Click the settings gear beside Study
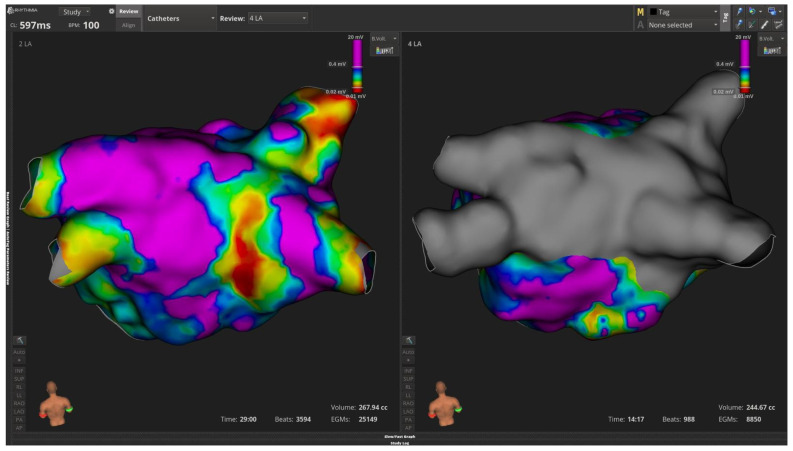Screen dimensions: 793x451 point(111,11)
